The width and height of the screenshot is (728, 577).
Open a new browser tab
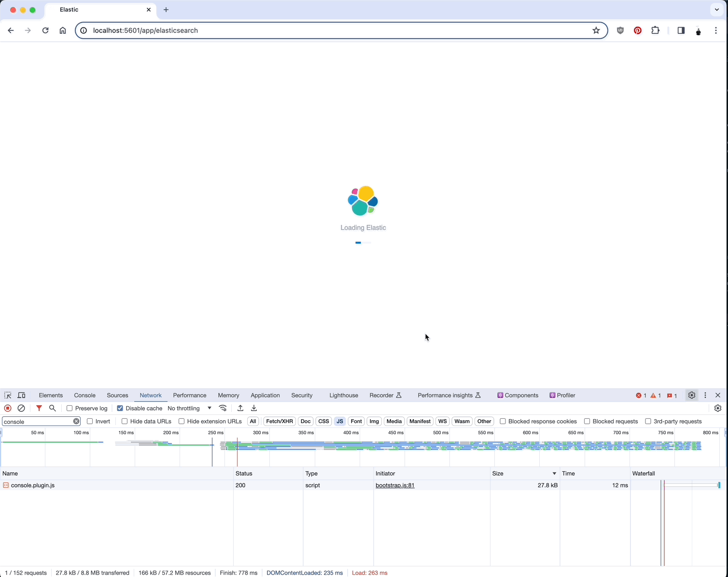pyautogui.click(x=166, y=10)
